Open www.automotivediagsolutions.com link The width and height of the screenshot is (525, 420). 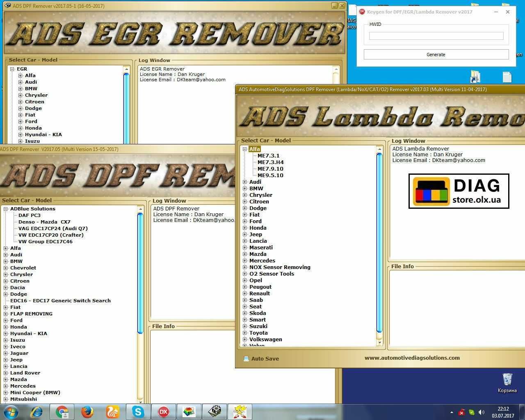(x=412, y=358)
